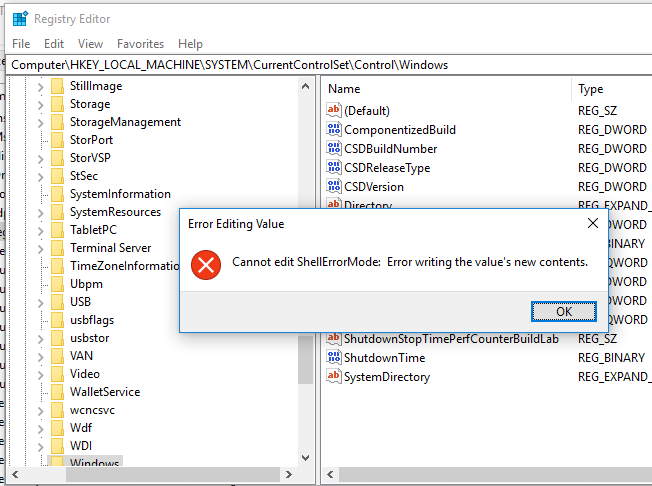Click values pane scroll left arrow

coord(331,474)
